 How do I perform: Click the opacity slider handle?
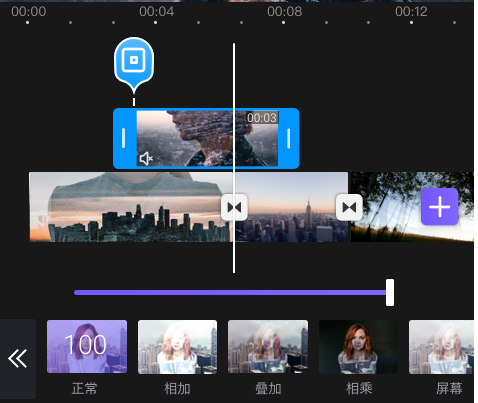click(390, 293)
